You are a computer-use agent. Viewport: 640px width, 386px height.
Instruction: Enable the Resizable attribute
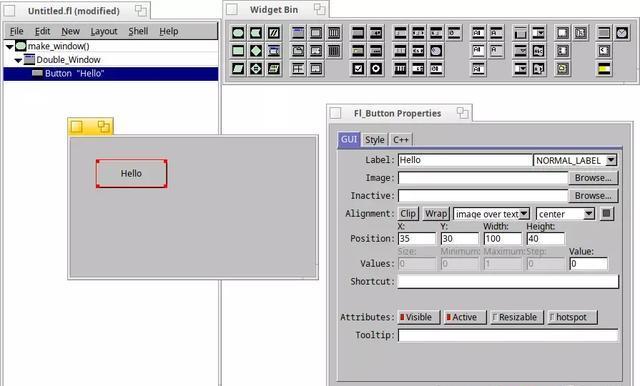point(516,317)
